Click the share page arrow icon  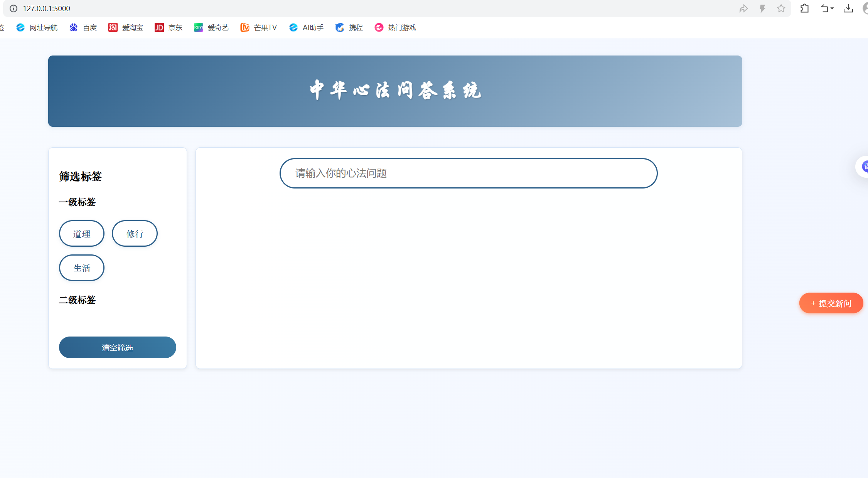pos(743,8)
